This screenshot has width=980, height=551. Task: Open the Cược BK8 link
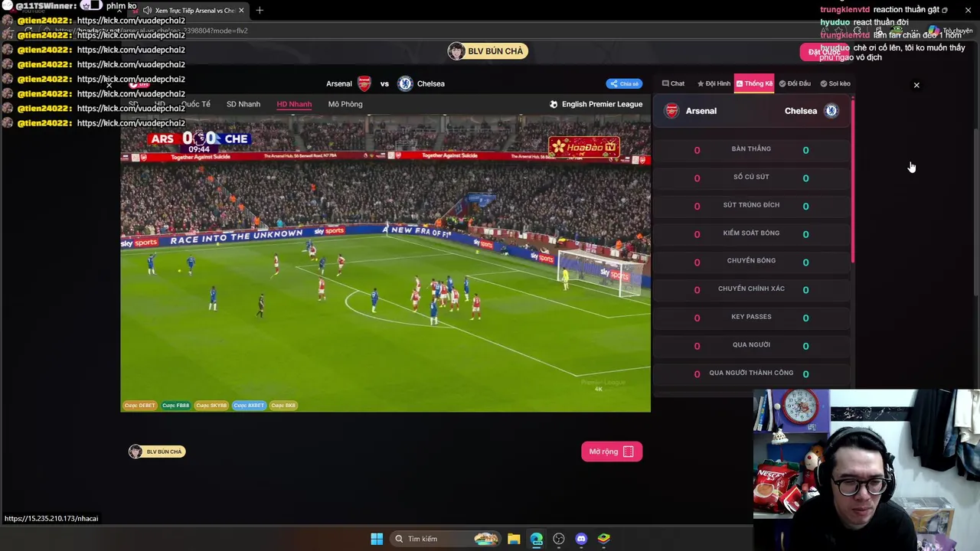(x=283, y=406)
